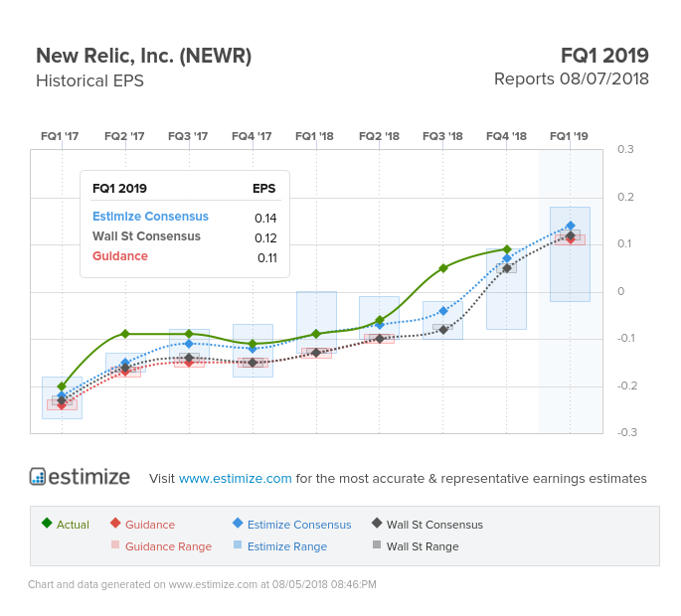This screenshot has height=616, width=681.
Task: Click the Estimize logo icon
Action: (38, 476)
